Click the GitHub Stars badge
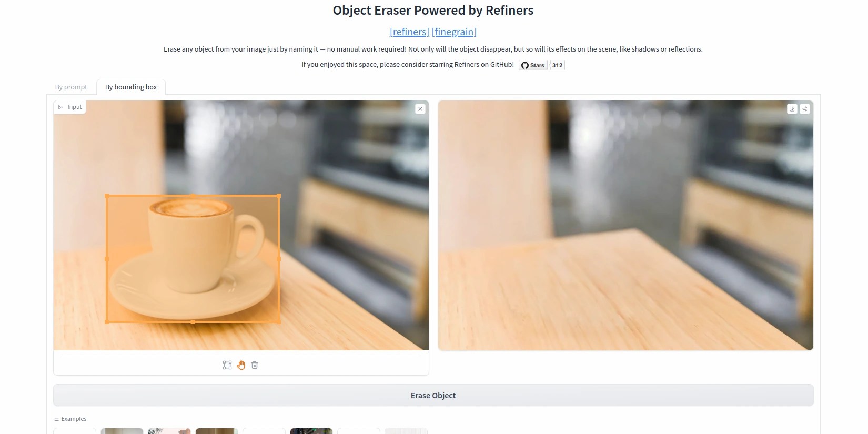The image size is (868, 434). coord(533,65)
